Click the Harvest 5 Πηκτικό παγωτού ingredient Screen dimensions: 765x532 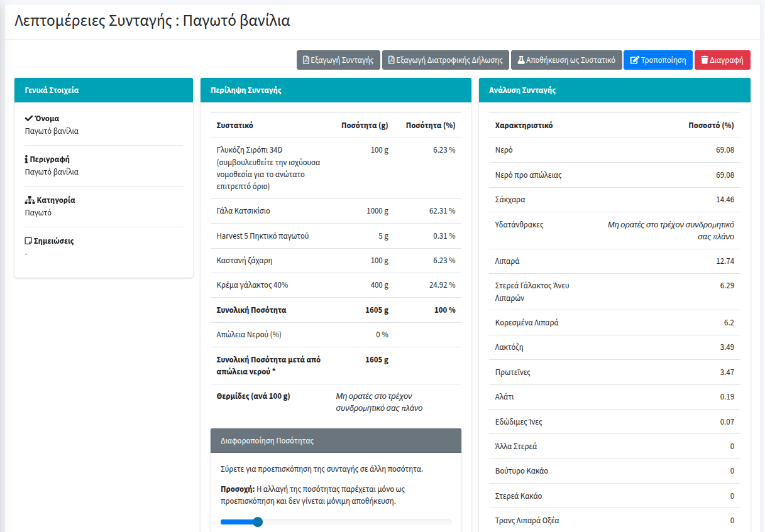(x=263, y=236)
